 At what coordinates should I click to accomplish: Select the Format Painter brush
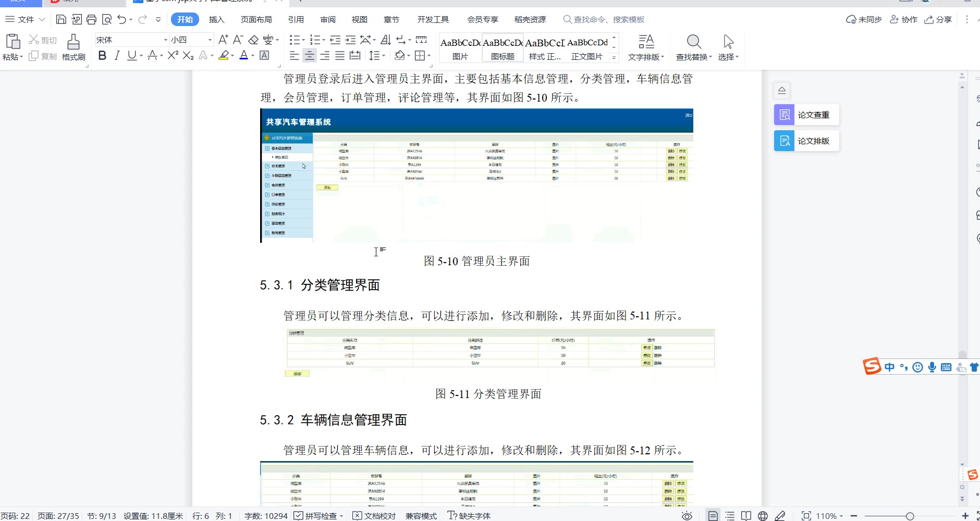(x=73, y=42)
